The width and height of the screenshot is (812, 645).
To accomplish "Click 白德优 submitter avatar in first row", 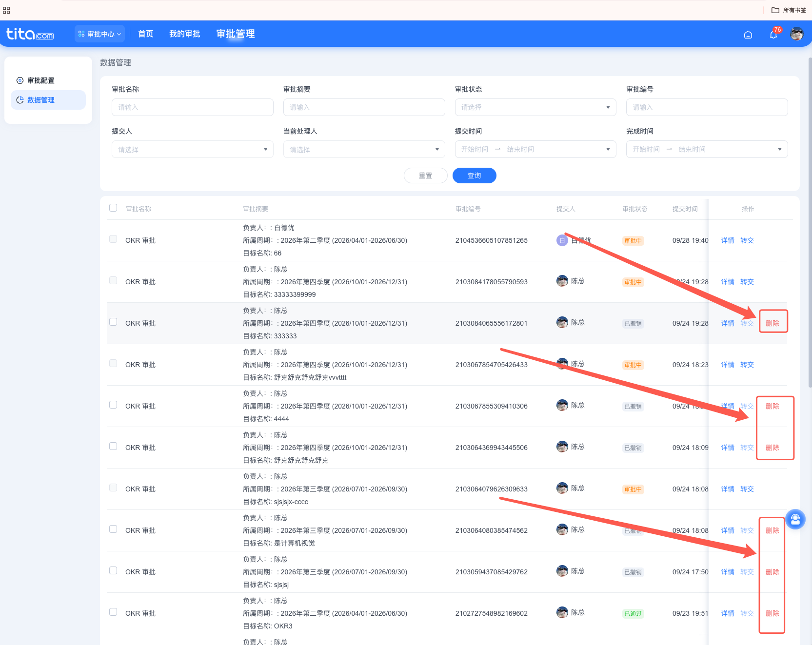I will coord(562,240).
